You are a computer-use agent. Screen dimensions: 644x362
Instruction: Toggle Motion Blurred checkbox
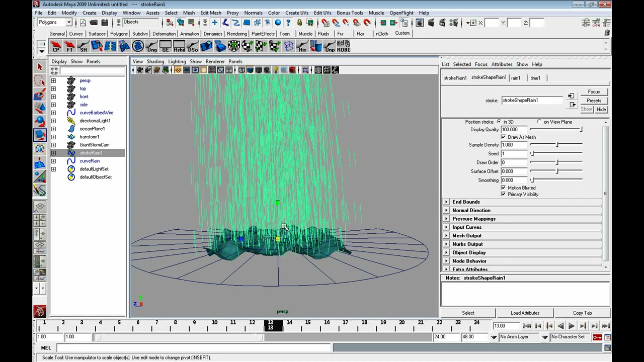coord(503,188)
